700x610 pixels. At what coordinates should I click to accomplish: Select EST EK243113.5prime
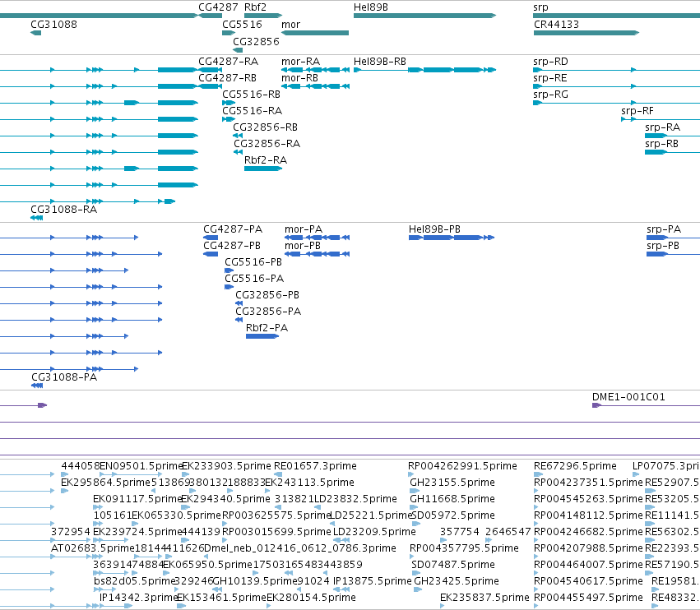point(310,483)
